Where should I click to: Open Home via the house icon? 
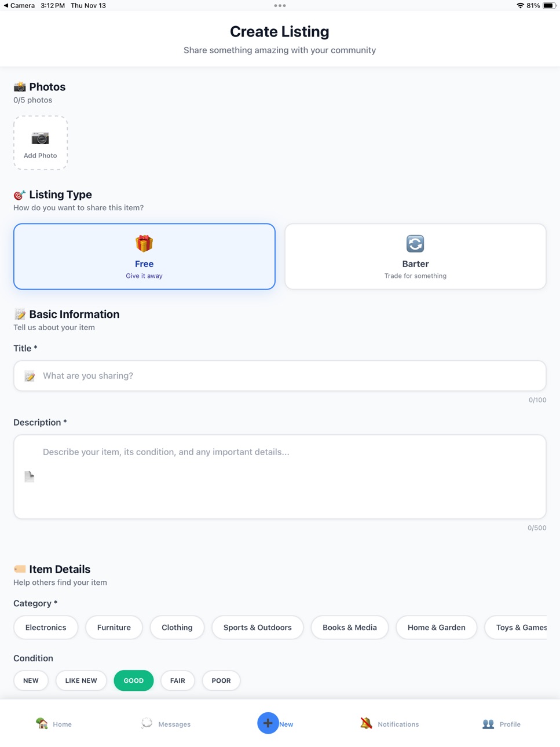tap(42, 723)
